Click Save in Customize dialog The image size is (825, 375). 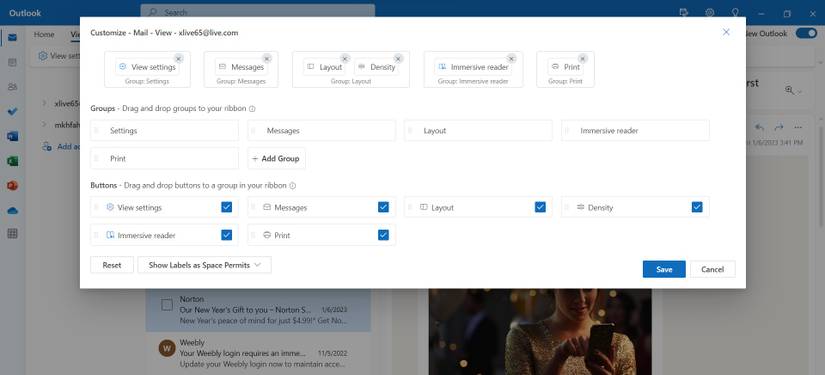[x=664, y=269]
